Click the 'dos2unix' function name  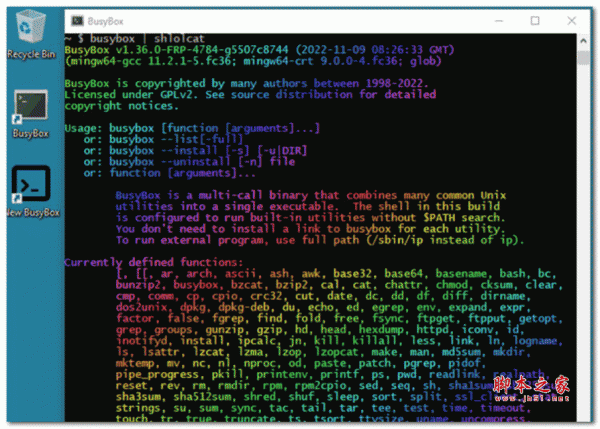(x=141, y=307)
